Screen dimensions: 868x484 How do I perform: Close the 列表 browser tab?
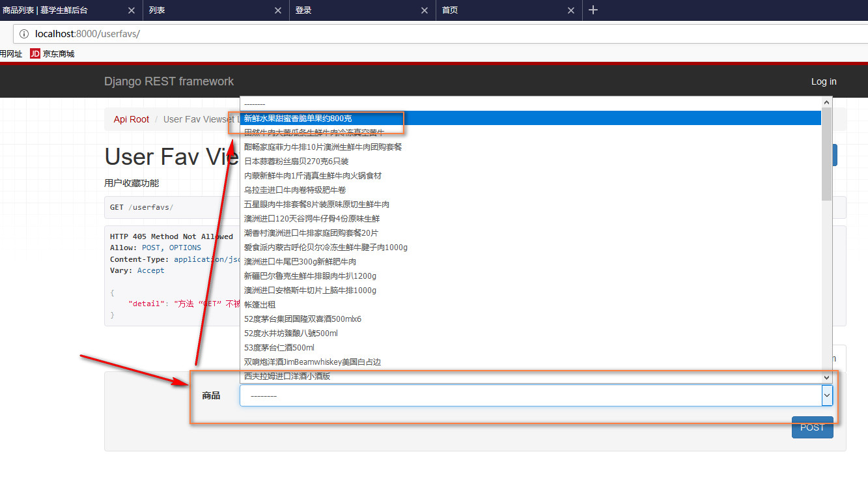point(278,10)
